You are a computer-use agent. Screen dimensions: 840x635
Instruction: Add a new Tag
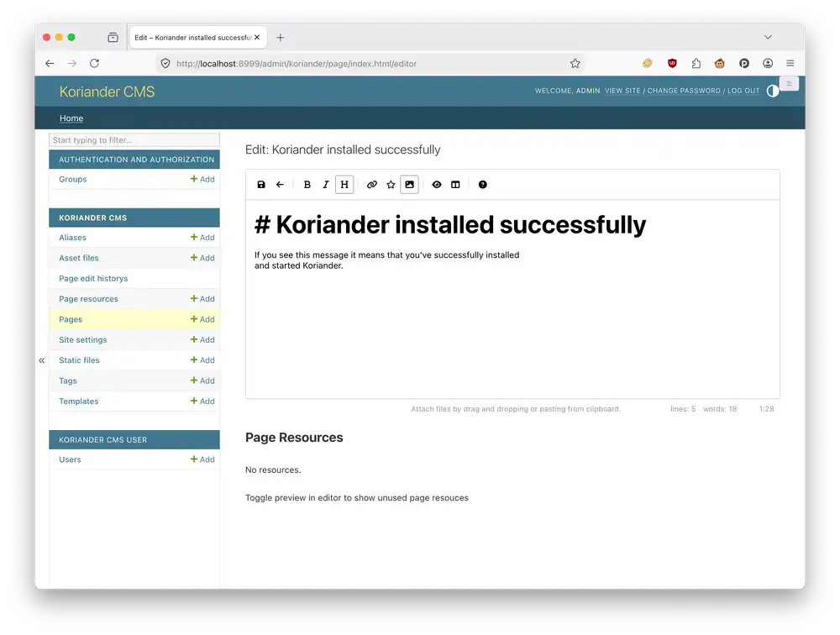coord(202,380)
